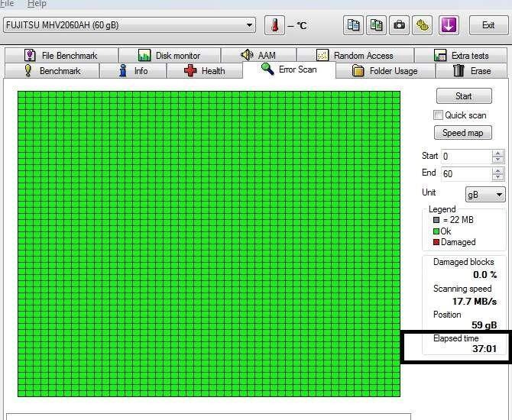Open the options wrench icon
Viewport: 512px width, 420px height.
pos(423,25)
